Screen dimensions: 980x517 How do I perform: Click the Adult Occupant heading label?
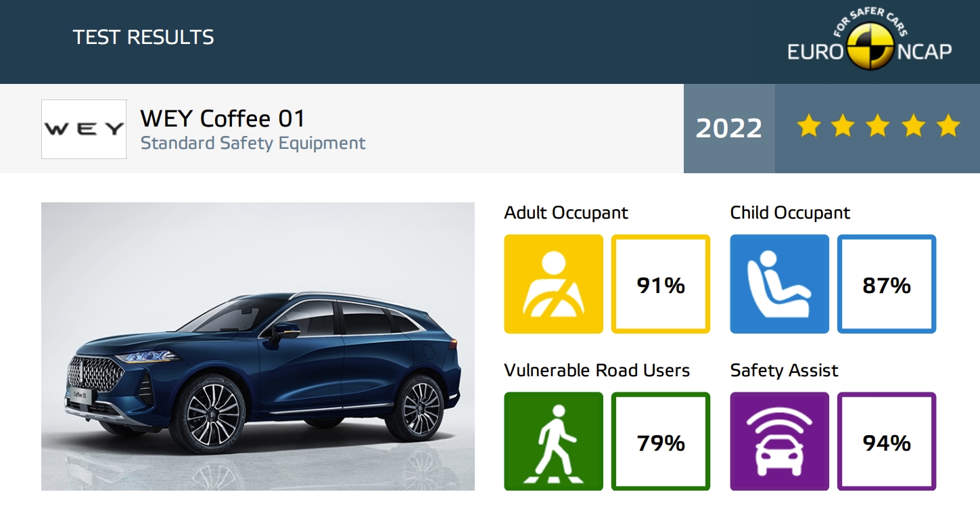tap(566, 213)
